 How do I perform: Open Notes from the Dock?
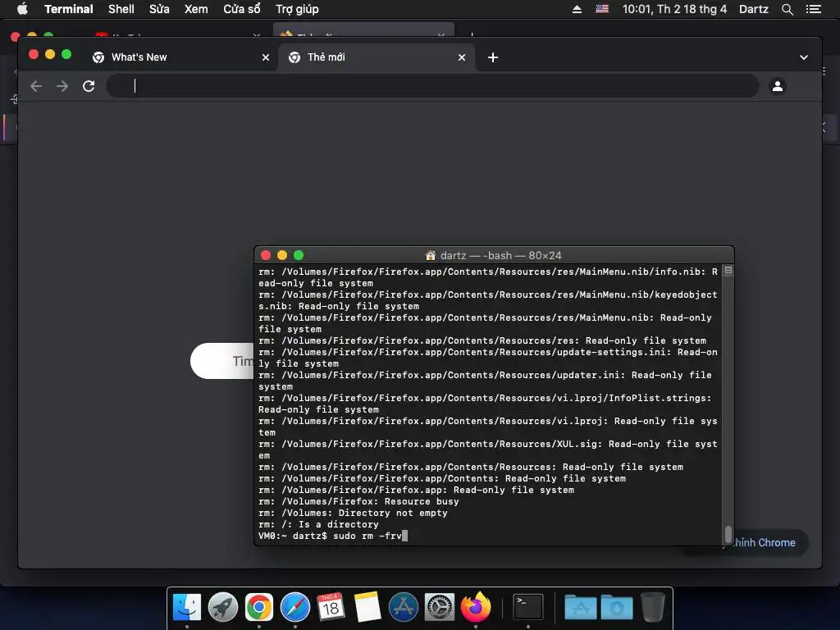367,607
